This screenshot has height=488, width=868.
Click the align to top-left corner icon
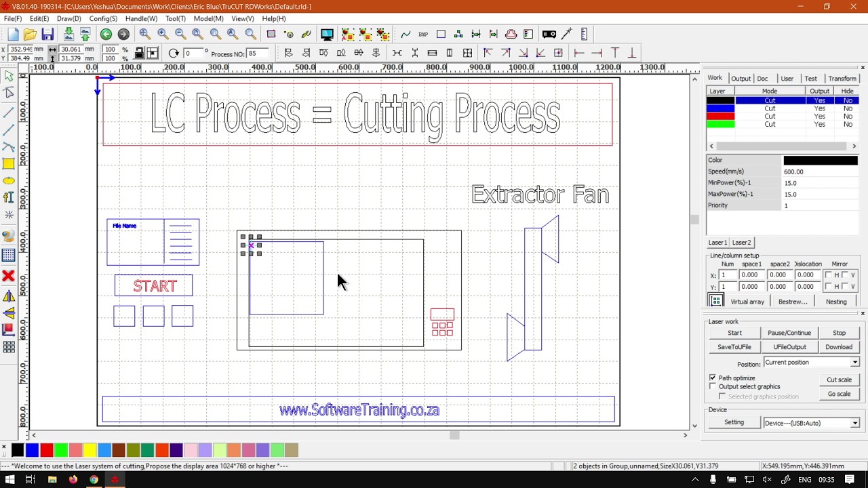point(488,53)
